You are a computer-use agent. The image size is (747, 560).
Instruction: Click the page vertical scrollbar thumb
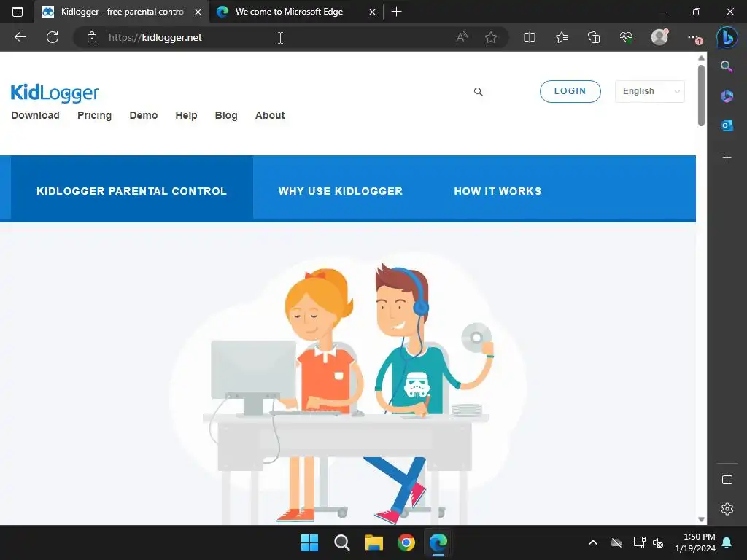click(x=701, y=96)
